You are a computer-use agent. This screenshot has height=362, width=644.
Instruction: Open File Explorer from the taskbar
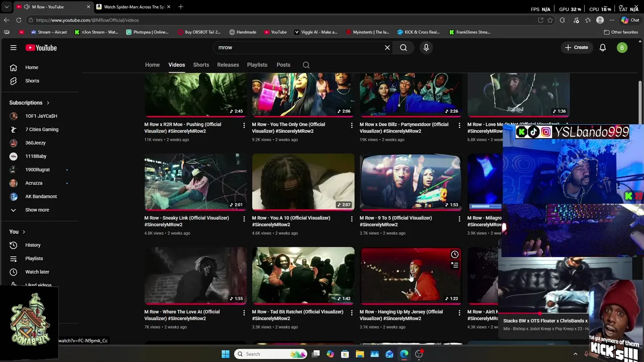[360, 354]
